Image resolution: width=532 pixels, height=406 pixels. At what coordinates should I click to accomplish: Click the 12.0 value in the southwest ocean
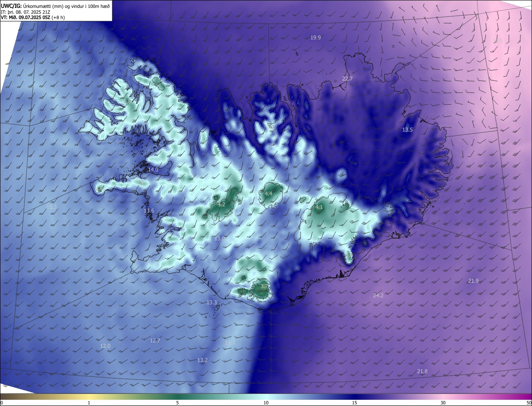(x=105, y=346)
